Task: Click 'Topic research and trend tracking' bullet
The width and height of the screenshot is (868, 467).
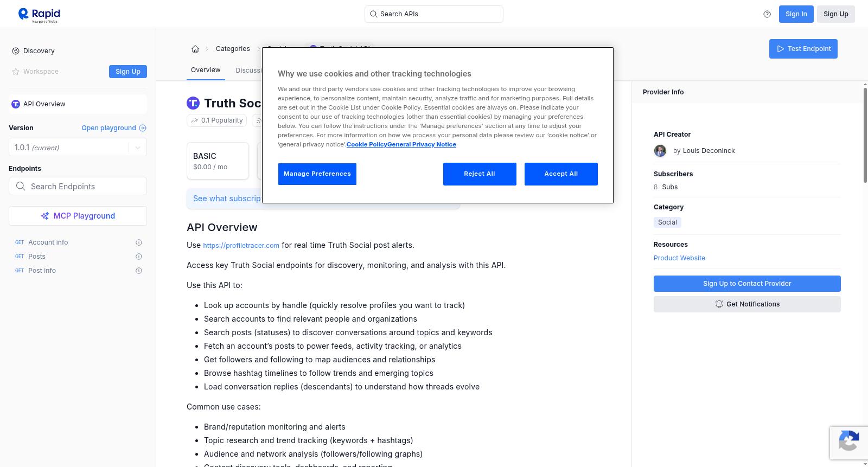Action: click(308, 440)
